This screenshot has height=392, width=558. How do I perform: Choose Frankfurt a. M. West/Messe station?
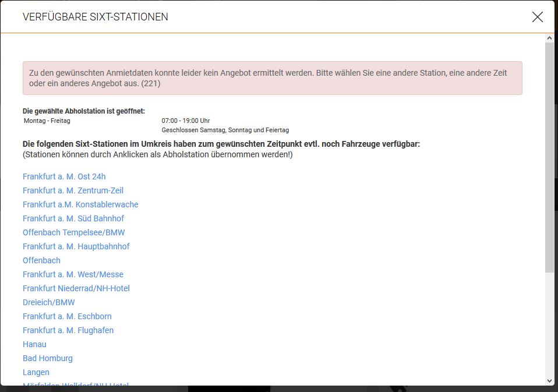73,274
